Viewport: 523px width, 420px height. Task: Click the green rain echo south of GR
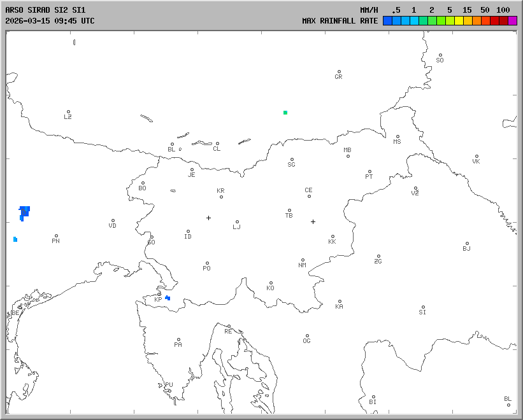[285, 113]
